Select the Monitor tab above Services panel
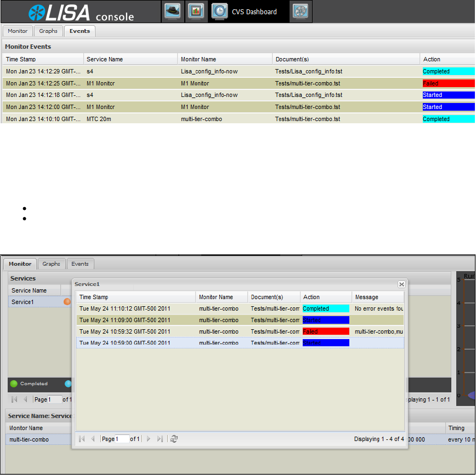 (20, 264)
